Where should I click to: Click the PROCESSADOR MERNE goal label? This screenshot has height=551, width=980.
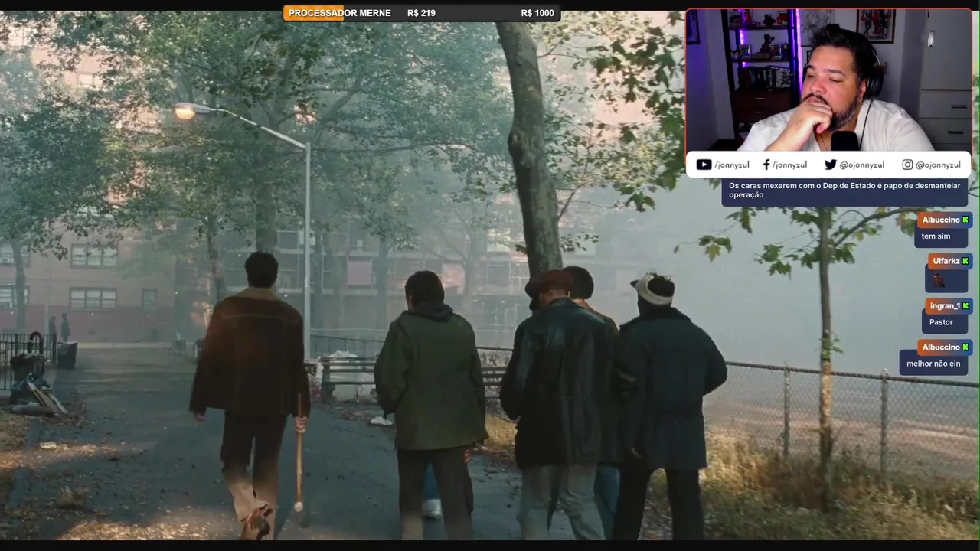pyautogui.click(x=339, y=13)
